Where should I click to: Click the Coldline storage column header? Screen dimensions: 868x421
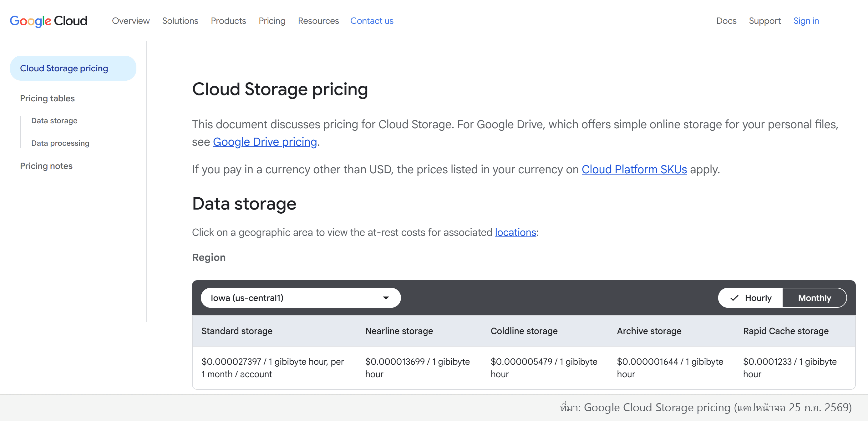pos(524,331)
